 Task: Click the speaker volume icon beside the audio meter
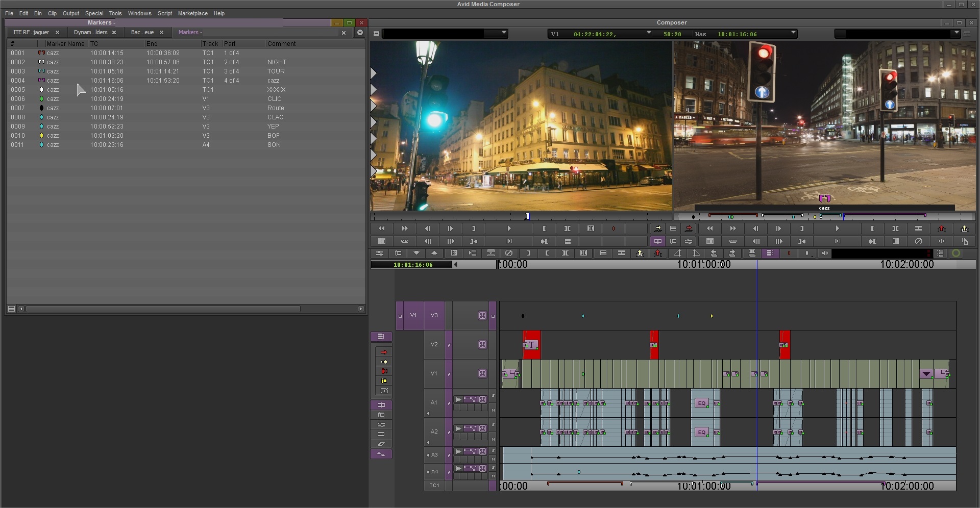[825, 253]
